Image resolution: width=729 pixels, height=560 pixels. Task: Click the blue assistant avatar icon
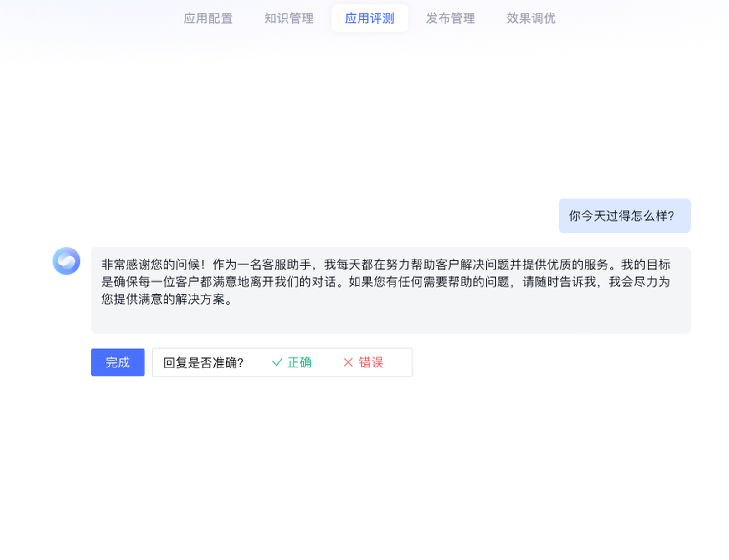coord(67,261)
